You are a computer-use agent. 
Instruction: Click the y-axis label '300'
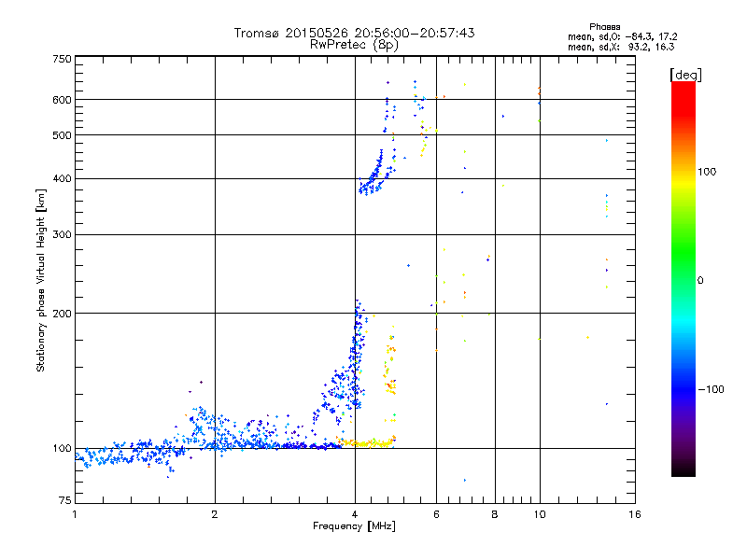click(x=62, y=235)
